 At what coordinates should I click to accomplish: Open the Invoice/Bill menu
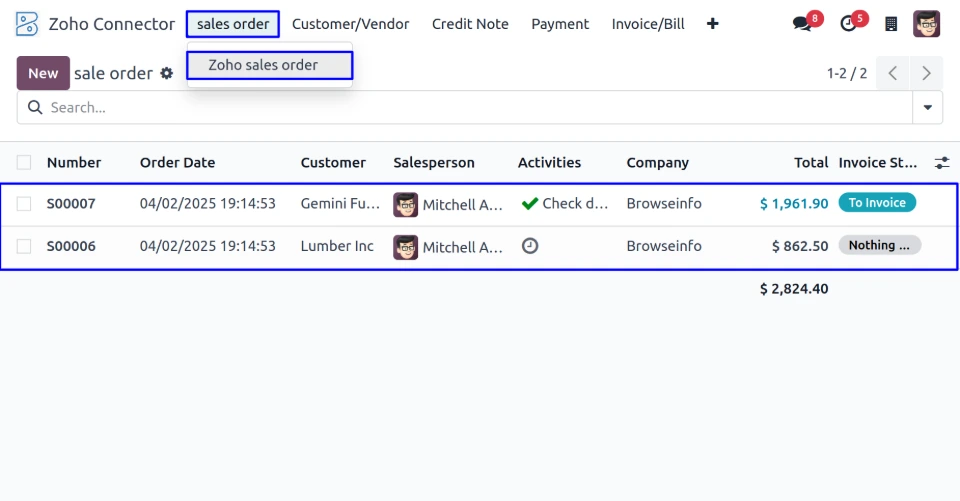(x=648, y=24)
